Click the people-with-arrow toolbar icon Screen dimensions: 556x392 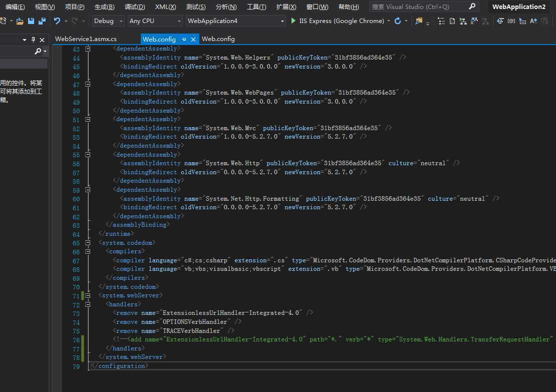coord(474,21)
